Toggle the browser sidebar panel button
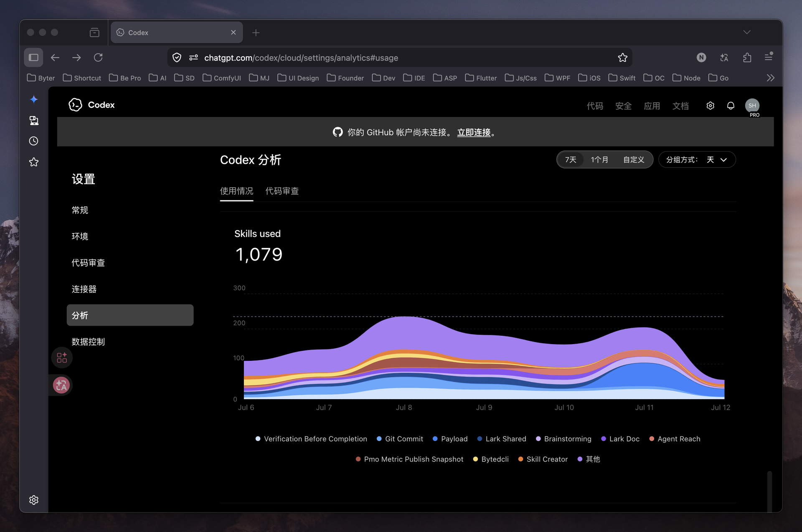802x532 pixels. coord(33,58)
